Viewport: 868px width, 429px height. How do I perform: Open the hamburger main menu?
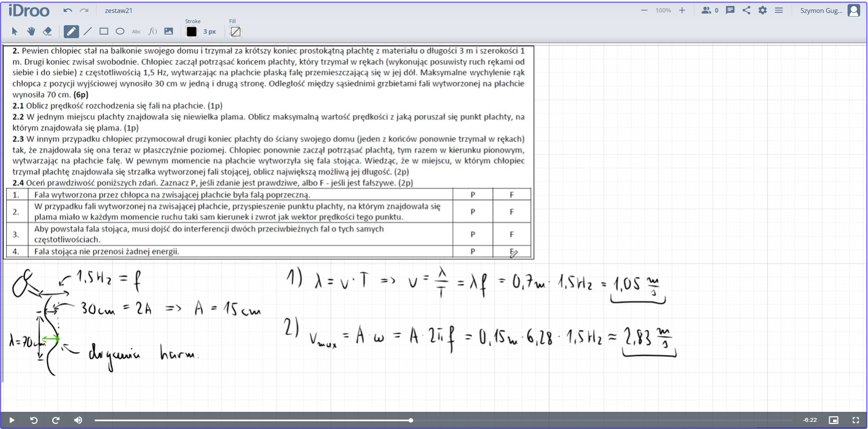click(779, 11)
